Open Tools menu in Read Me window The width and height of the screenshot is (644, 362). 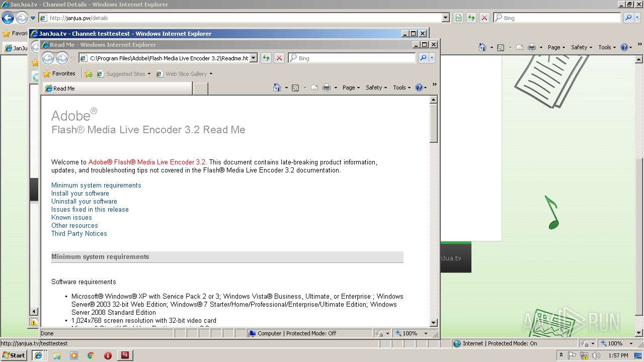click(x=402, y=87)
